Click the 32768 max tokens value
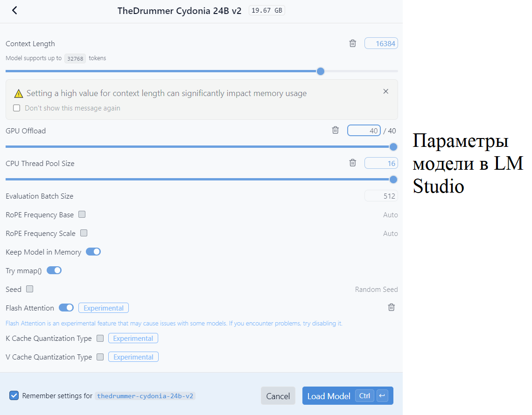532x415 pixels. point(75,58)
